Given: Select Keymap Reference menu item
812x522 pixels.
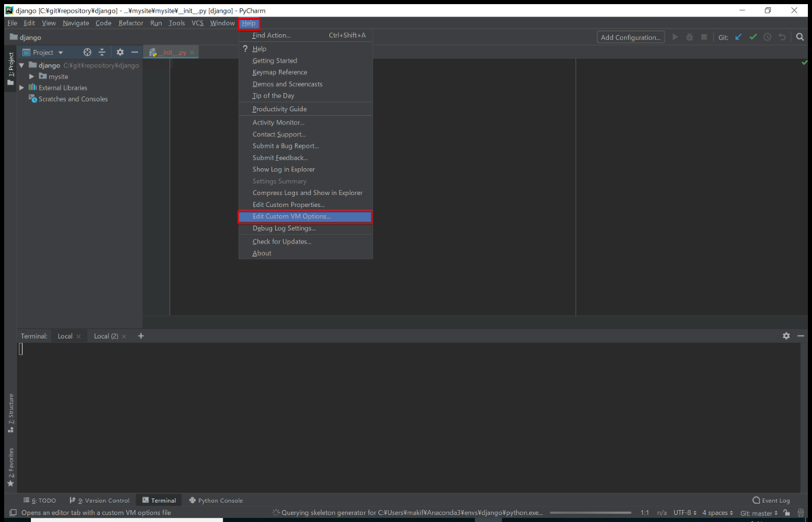Looking at the screenshot, I should click(305, 72).
